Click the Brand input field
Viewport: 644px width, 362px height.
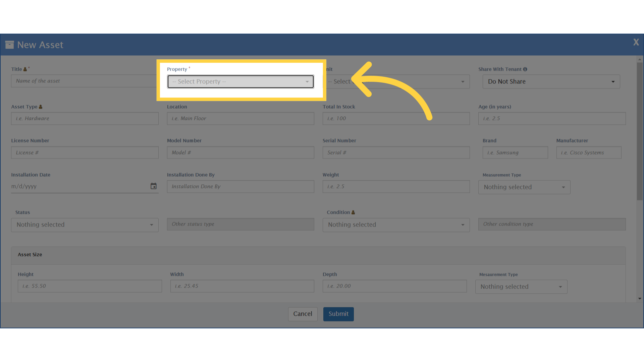tap(515, 153)
